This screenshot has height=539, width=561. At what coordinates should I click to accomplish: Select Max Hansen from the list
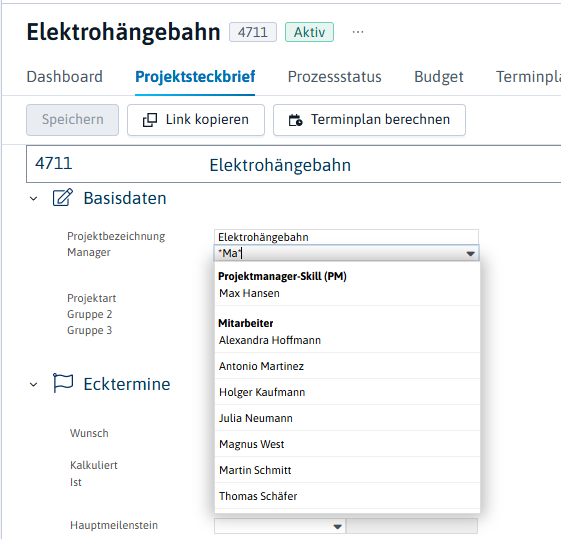pos(347,293)
